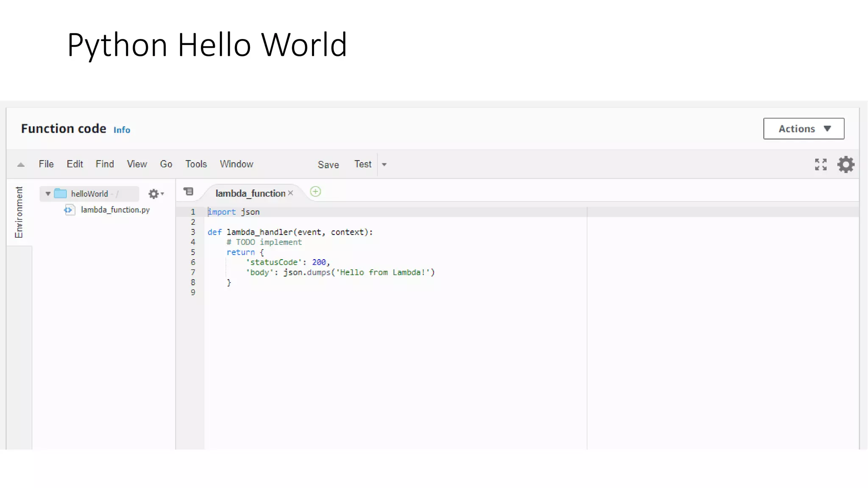Open the Tools menu

196,164
